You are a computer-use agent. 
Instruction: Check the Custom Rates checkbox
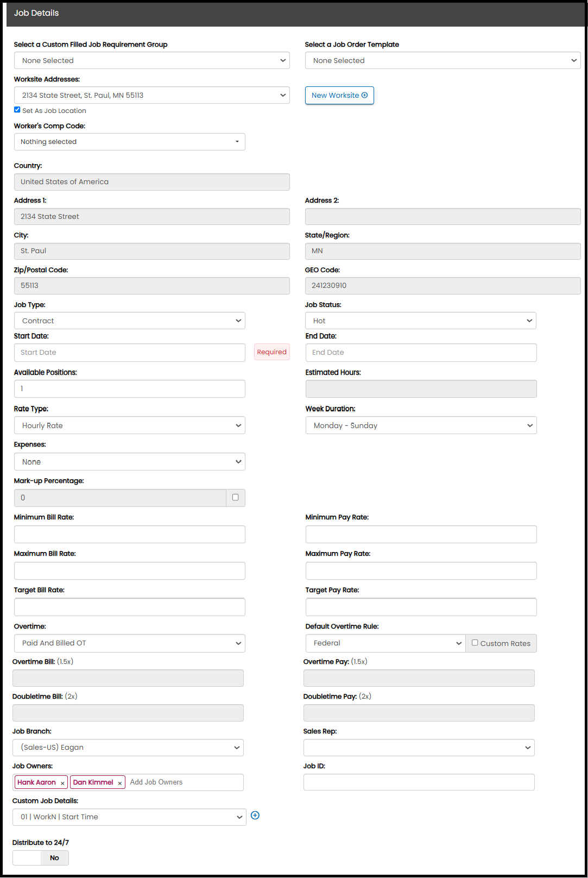pyautogui.click(x=475, y=643)
